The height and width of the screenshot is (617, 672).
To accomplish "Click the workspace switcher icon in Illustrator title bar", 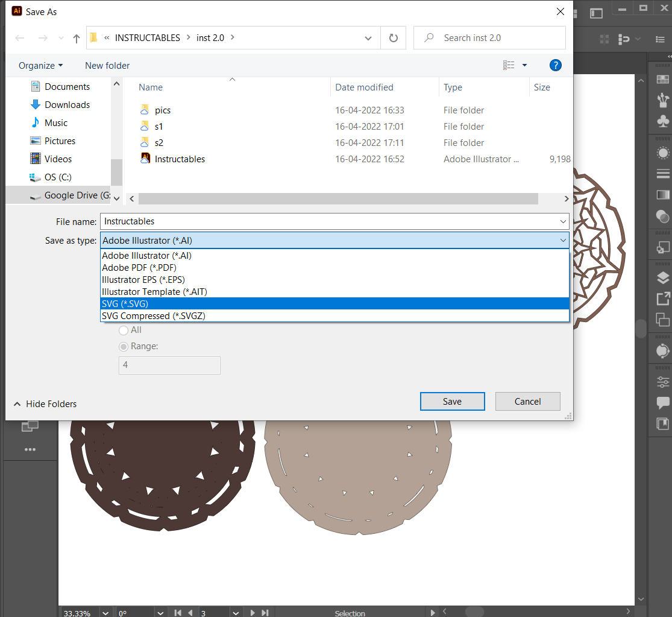I will coord(596,13).
